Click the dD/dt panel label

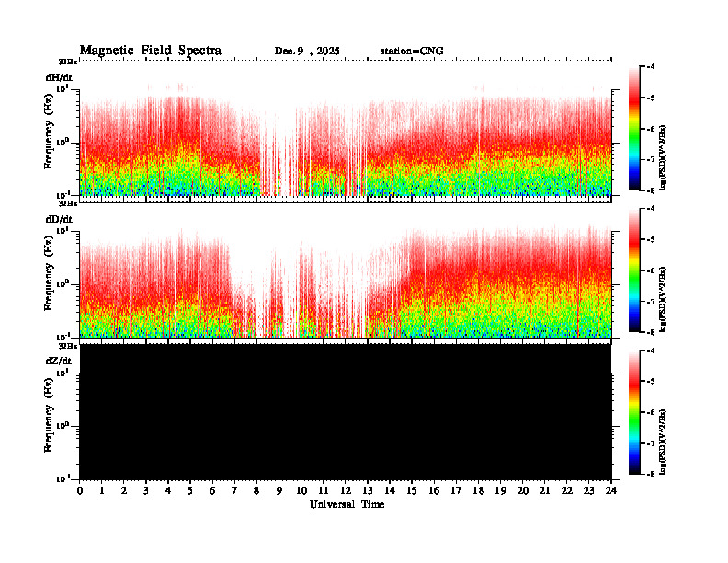(59, 219)
